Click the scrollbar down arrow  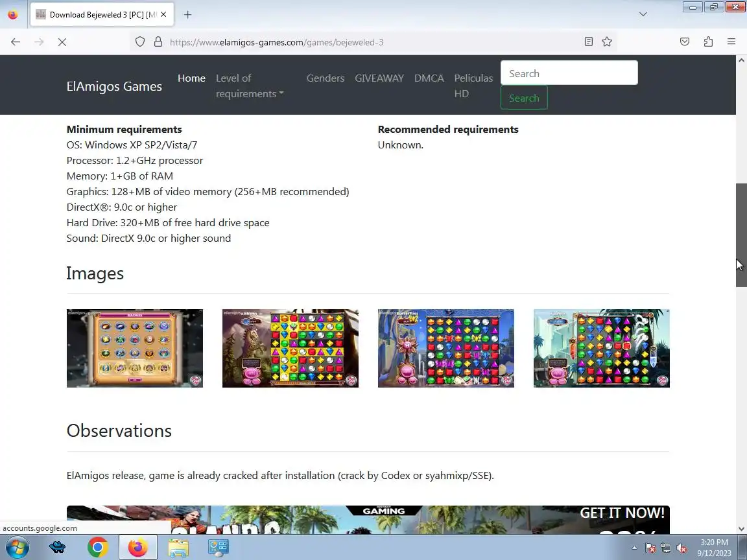pyautogui.click(x=741, y=529)
